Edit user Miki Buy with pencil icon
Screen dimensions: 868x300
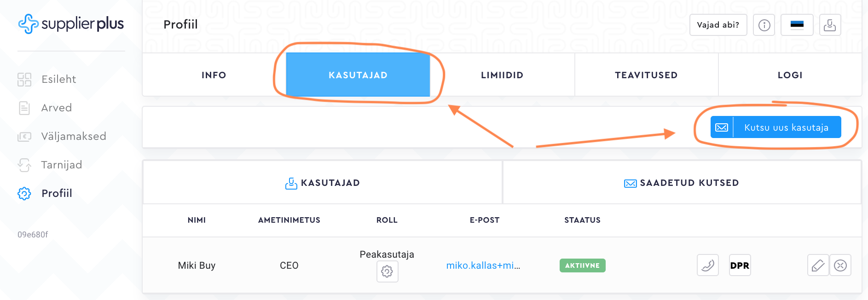coord(818,265)
